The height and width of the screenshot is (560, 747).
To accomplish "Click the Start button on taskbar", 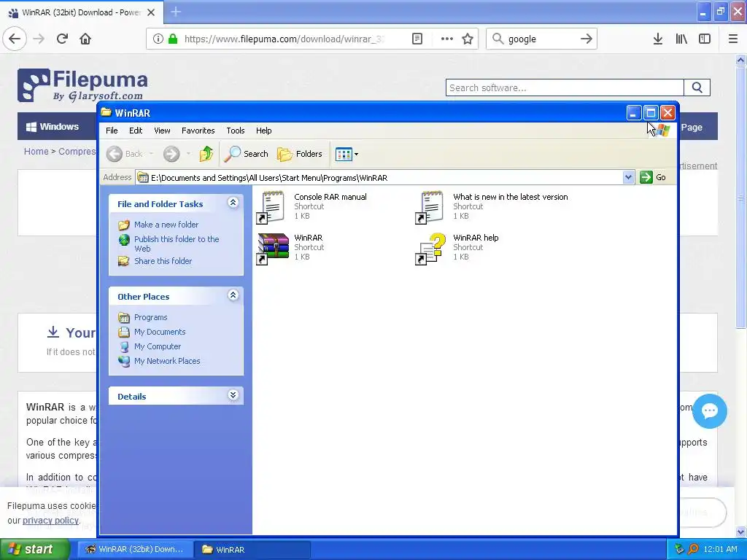I will (34, 549).
